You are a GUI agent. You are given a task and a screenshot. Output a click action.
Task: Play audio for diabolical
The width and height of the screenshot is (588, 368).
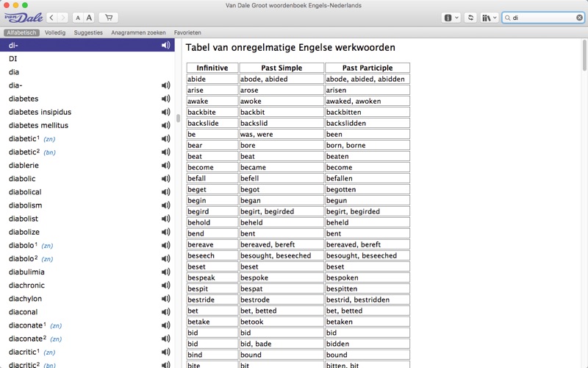tap(166, 192)
